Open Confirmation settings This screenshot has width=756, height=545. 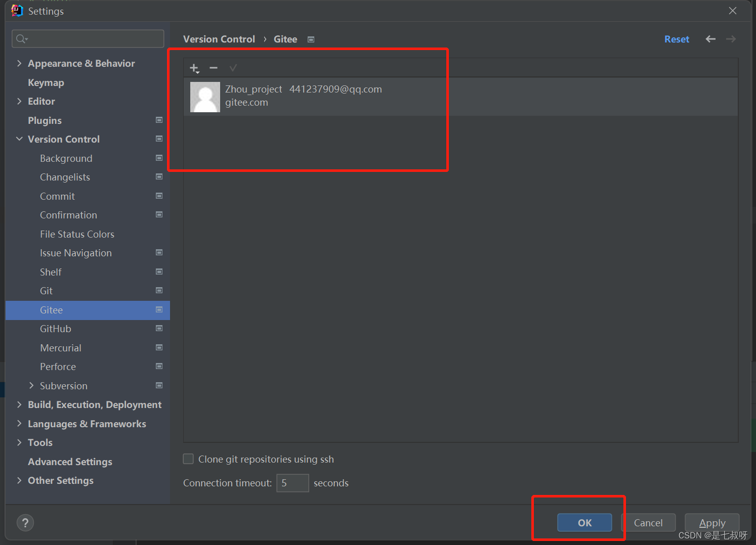[68, 215]
